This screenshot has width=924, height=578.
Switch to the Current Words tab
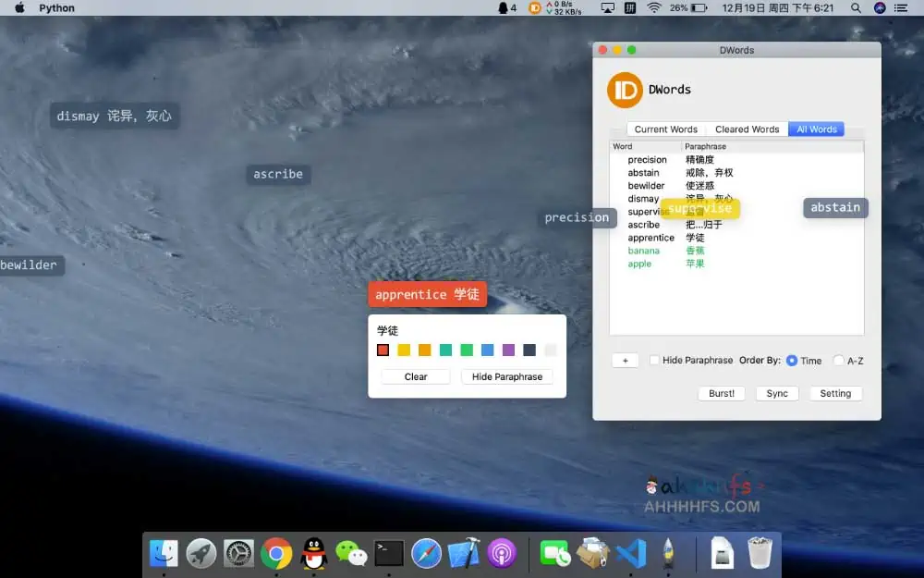665,129
